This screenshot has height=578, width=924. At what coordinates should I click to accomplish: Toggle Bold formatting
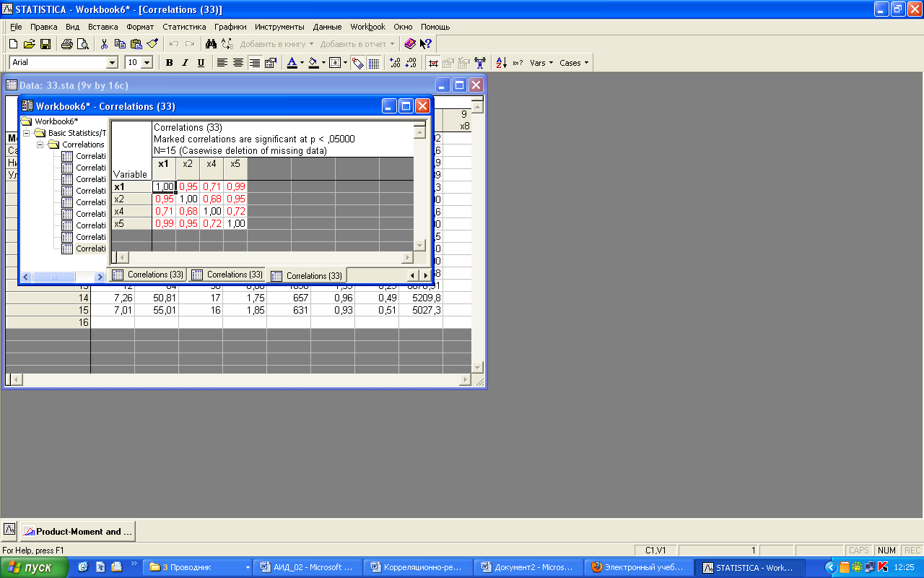169,63
